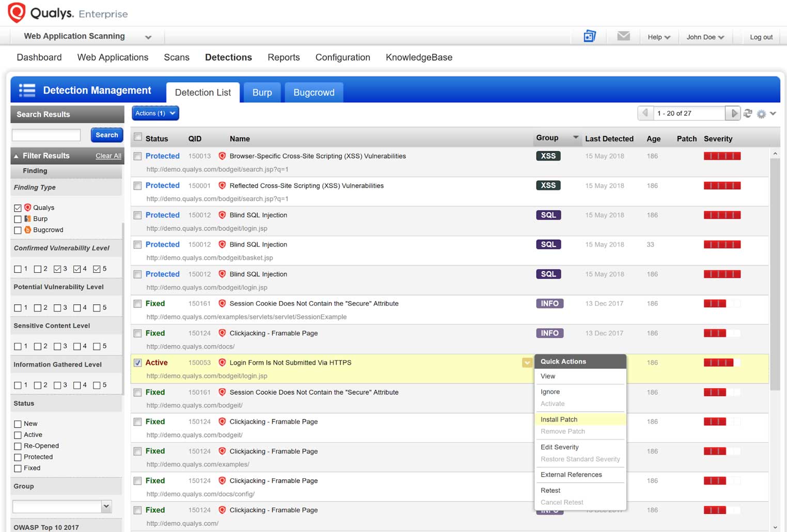
Task: Open the messages envelope icon
Action: pos(623,36)
